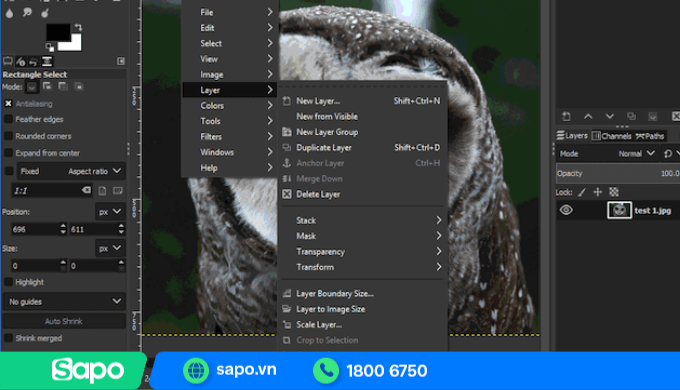Reset colors to default black and white
This screenshot has width=680, height=390.
(49, 46)
